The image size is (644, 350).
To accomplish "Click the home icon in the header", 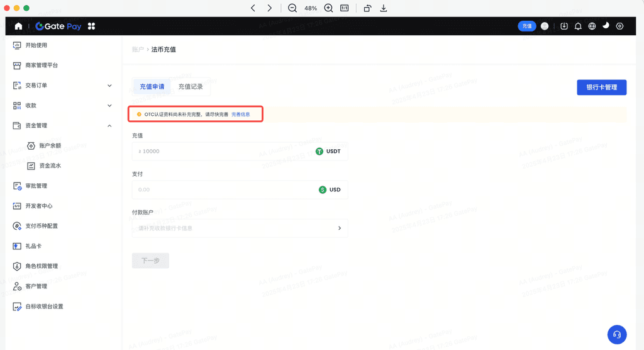I will [18, 26].
